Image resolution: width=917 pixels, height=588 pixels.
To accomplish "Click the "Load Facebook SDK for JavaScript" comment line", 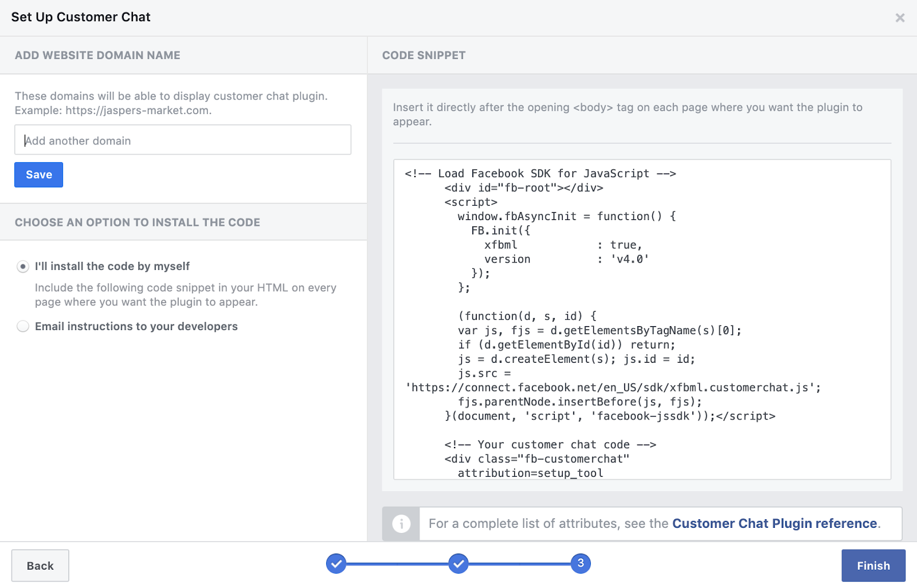I will [x=540, y=174].
